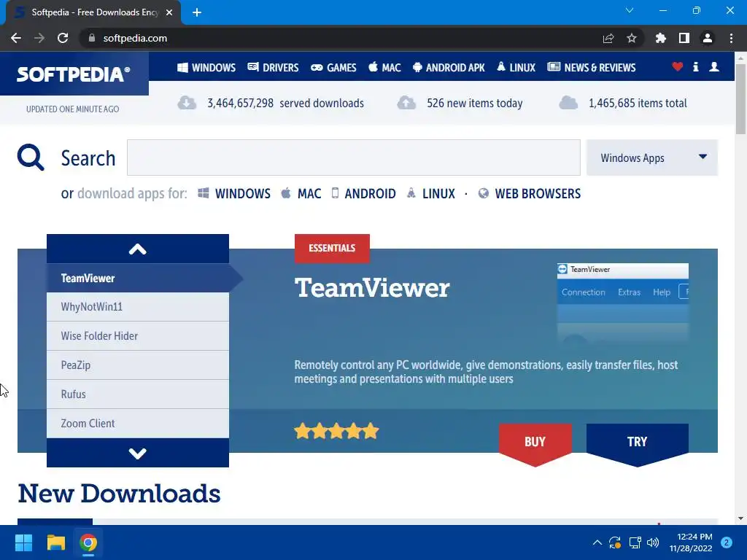Open the notification center badge

click(x=726, y=542)
